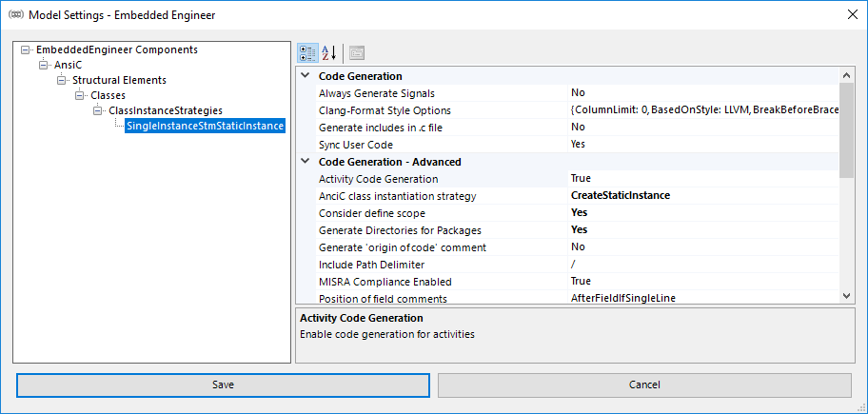The width and height of the screenshot is (868, 414).
Task: Collapse ClassInstanceStrategies tree node
Action: 97,110
